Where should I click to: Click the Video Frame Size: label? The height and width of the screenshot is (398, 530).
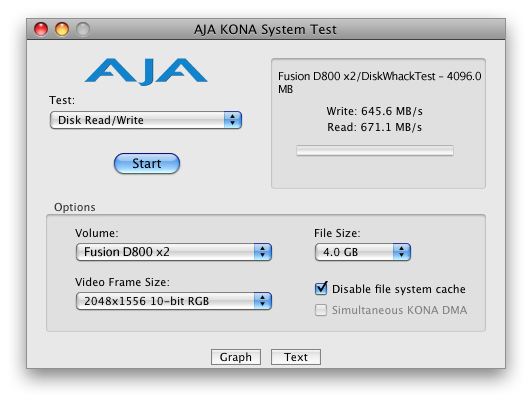click(122, 282)
